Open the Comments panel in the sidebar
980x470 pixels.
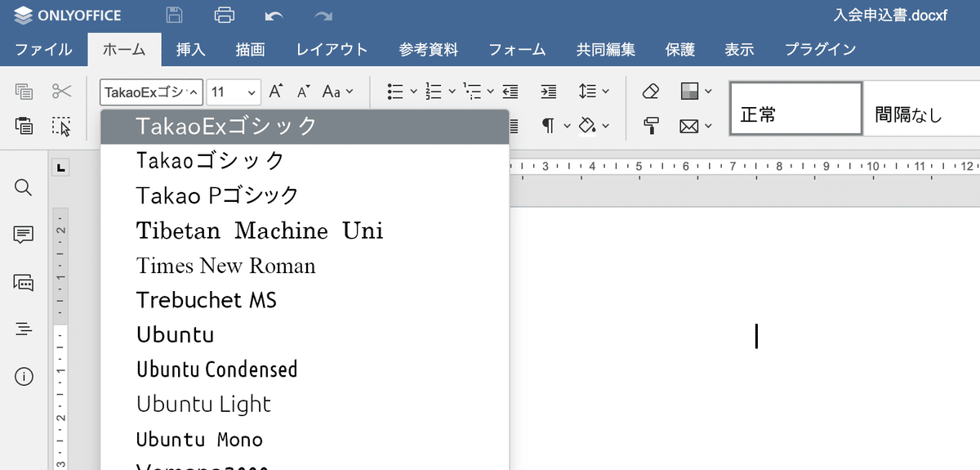[24, 235]
